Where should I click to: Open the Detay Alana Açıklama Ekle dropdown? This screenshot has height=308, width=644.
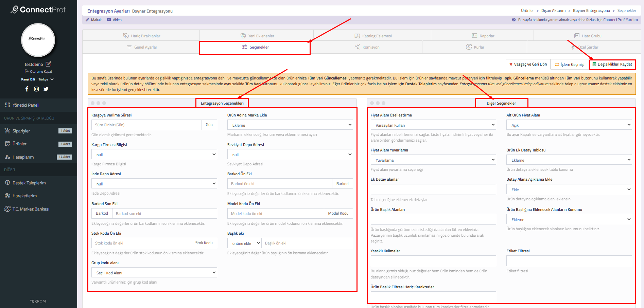click(x=569, y=189)
